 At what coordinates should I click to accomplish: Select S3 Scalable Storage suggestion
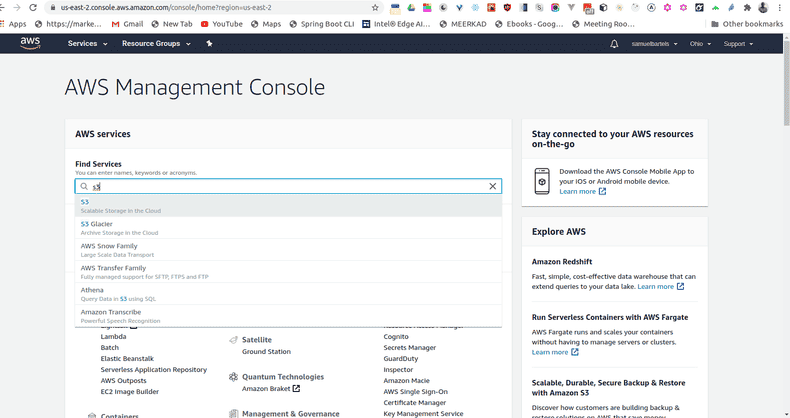288,206
